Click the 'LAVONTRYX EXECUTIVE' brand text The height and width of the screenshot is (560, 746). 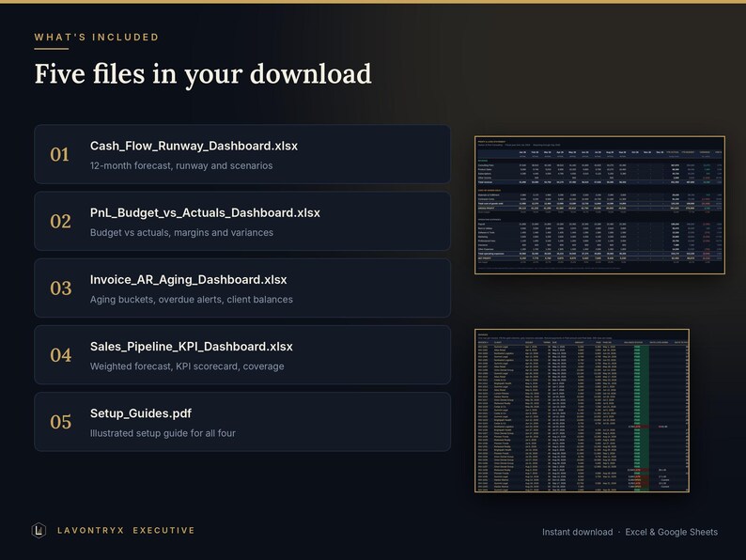[126, 530]
